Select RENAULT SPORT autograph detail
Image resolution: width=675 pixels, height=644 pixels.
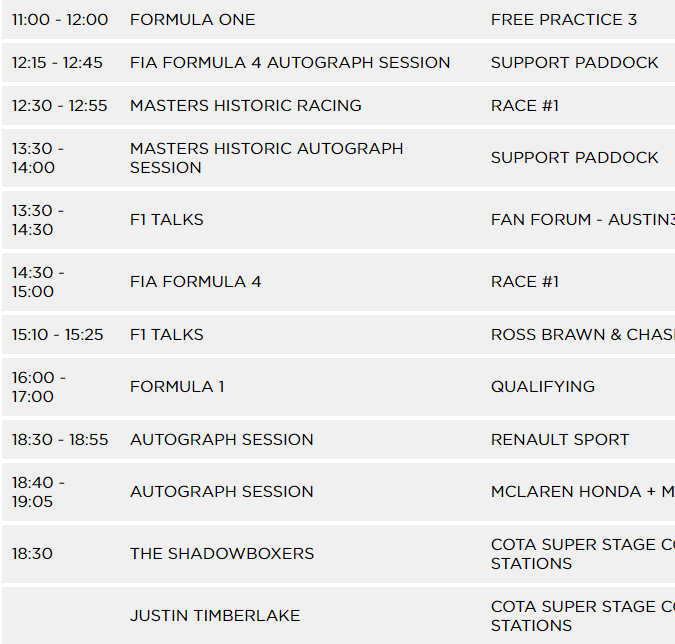[560, 440]
